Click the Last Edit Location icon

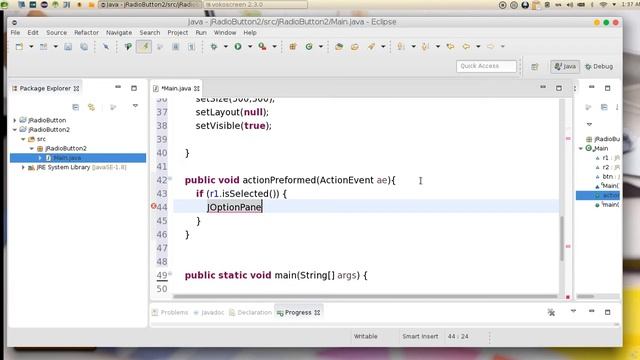(450, 47)
